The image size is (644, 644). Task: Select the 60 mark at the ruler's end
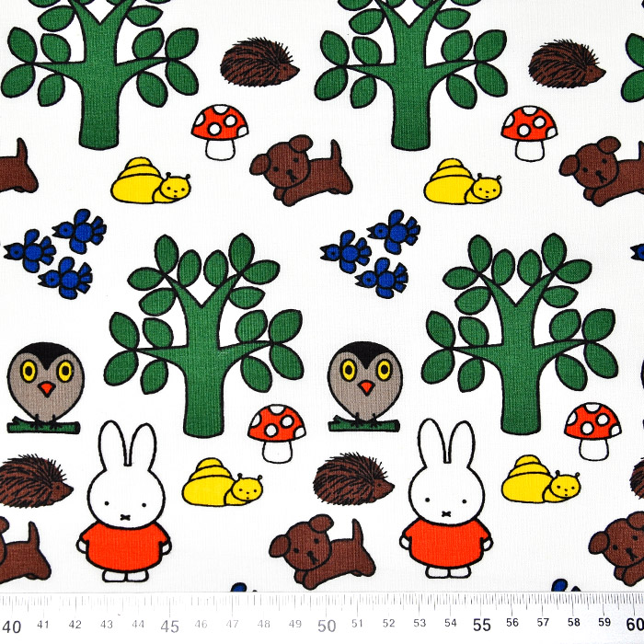633,626
